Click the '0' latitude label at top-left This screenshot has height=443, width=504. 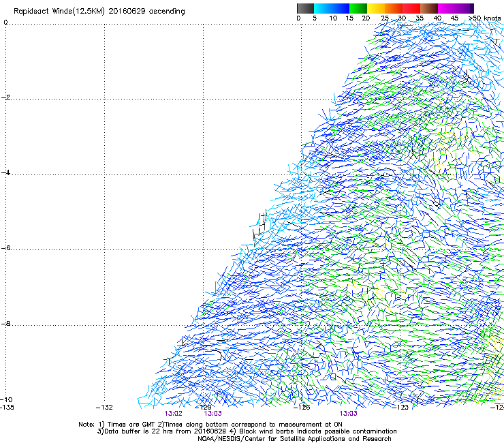[5, 22]
